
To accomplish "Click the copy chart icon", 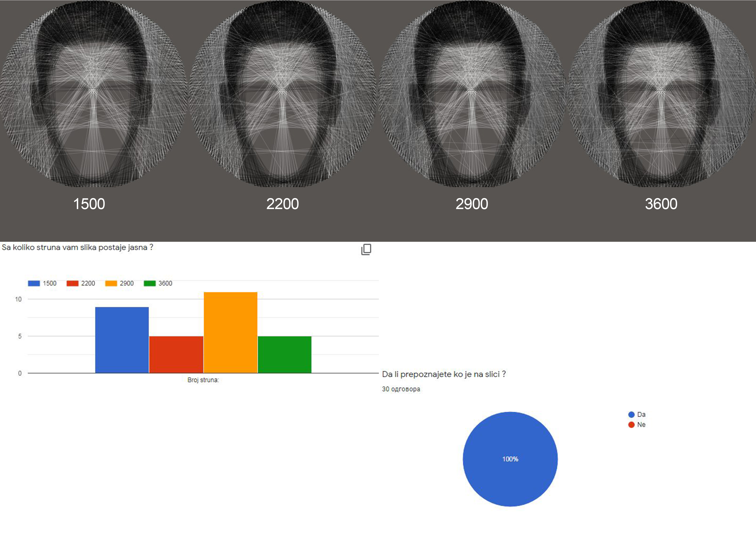I will tap(366, 249).
